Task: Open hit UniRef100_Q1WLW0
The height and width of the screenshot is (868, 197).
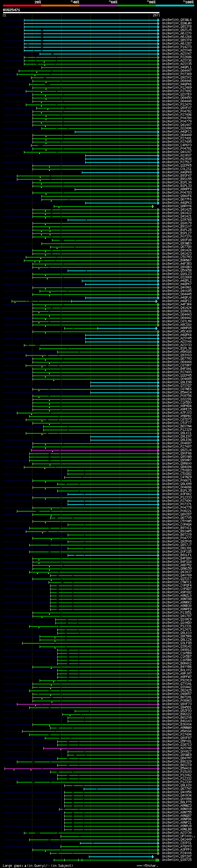Action: 177,23
